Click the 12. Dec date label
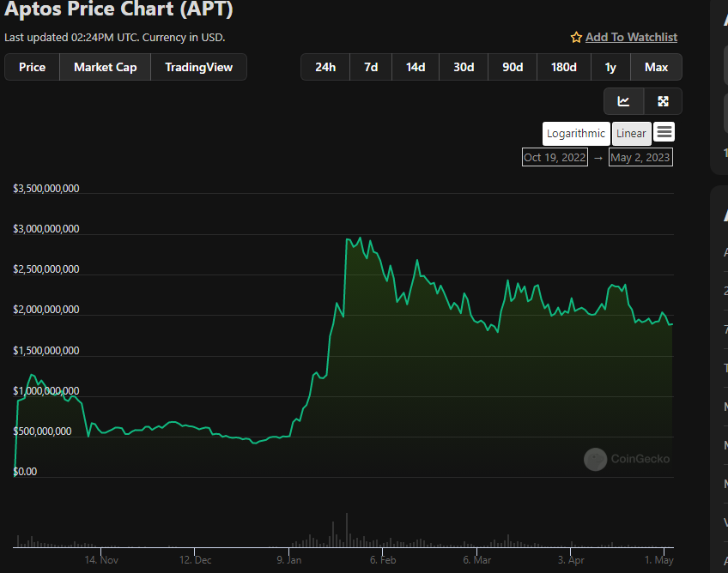 click(x=196, y=560)
